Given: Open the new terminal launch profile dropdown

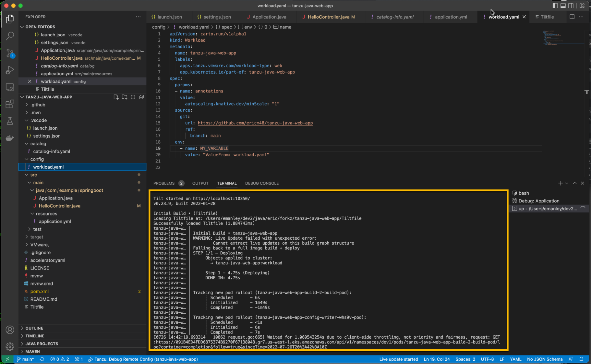Looking at the screenshot, I should (566, 183).
